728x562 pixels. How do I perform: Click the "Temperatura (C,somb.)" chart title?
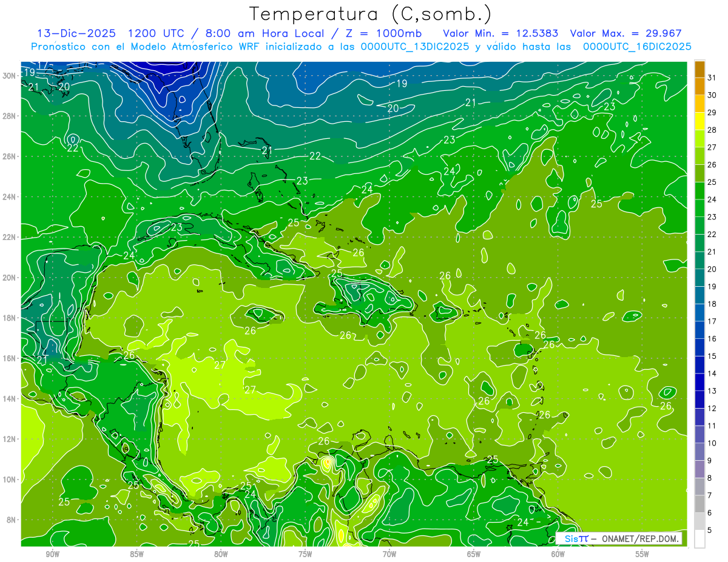tap(371, 15)
